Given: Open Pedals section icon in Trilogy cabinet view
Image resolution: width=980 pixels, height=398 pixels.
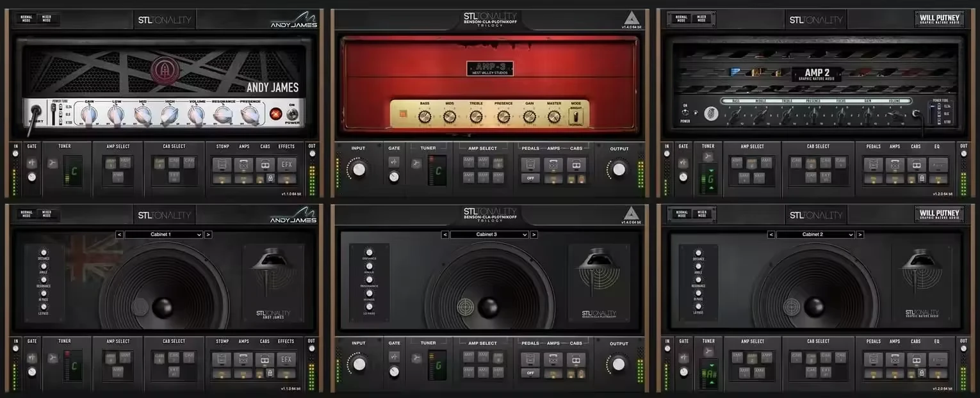Looking at the screenshot, I should [530, 360].
